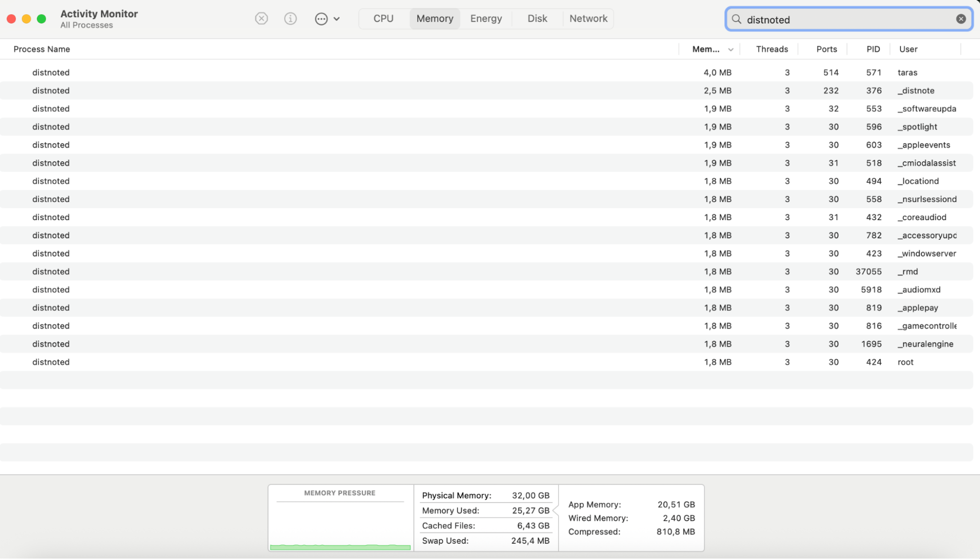Click the magnifying glass in the search field
Viewport: 980px width, 559px height.
[x=736, y=19]
